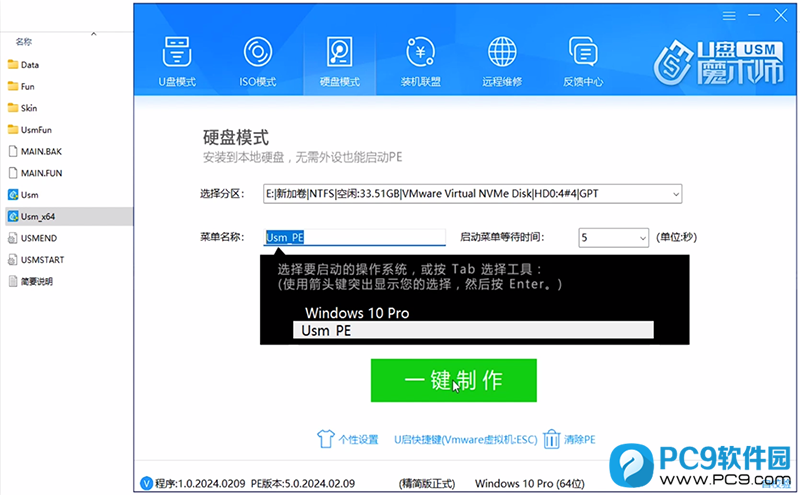Minimize the USM window
This screenshot has height=495, width=800.
point(754,15)
